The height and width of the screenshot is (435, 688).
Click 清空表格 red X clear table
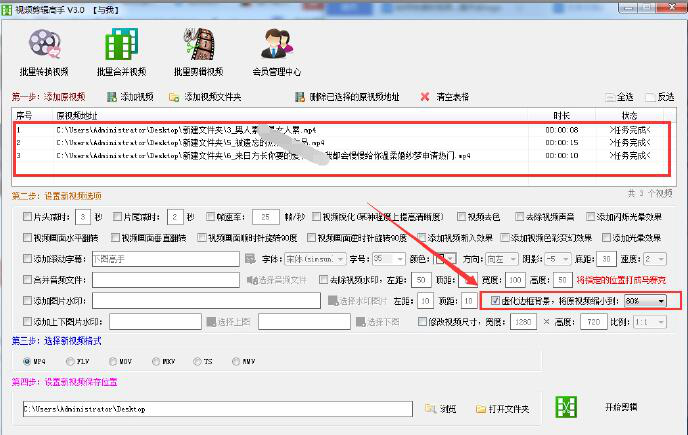[444, 97]
